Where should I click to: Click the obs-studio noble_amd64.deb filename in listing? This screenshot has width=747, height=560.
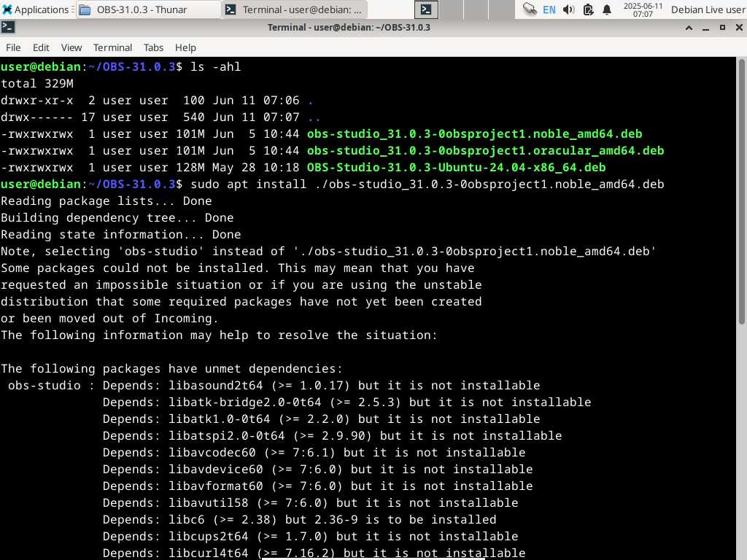(474, 134)
